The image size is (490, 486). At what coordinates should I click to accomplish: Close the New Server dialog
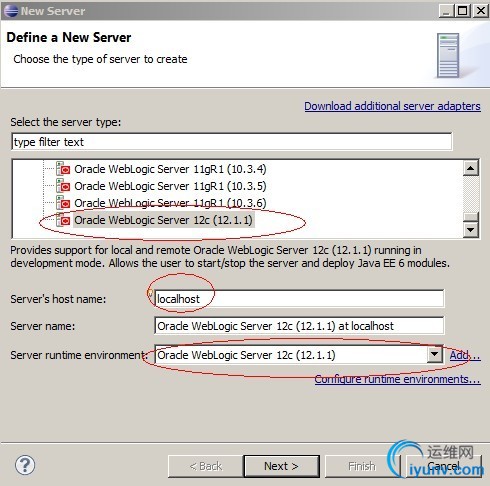481,11
